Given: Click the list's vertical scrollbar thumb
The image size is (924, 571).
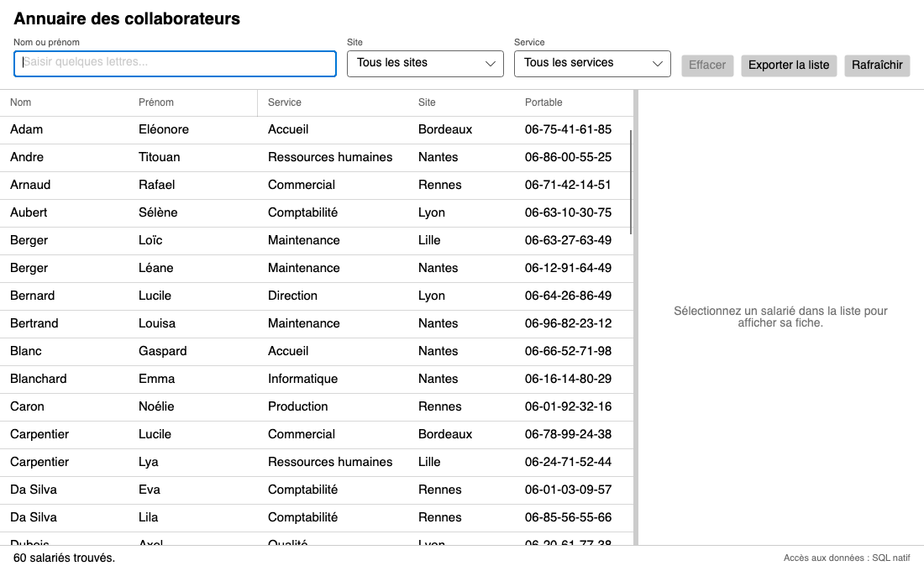Looking at the screenshot, I should tap(631, 182).
